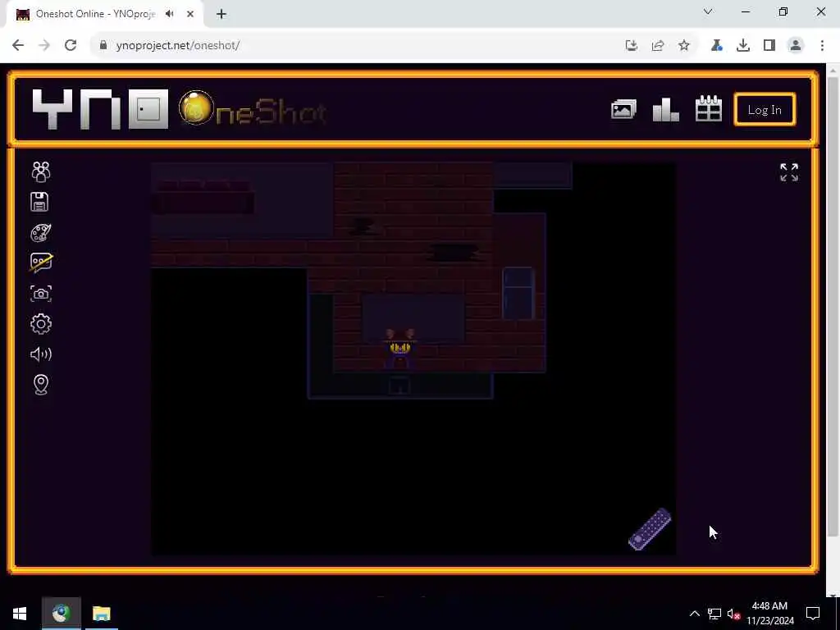Open the save data floppy icon
This screenshot has height=630, width=840.
coord(39,202)
